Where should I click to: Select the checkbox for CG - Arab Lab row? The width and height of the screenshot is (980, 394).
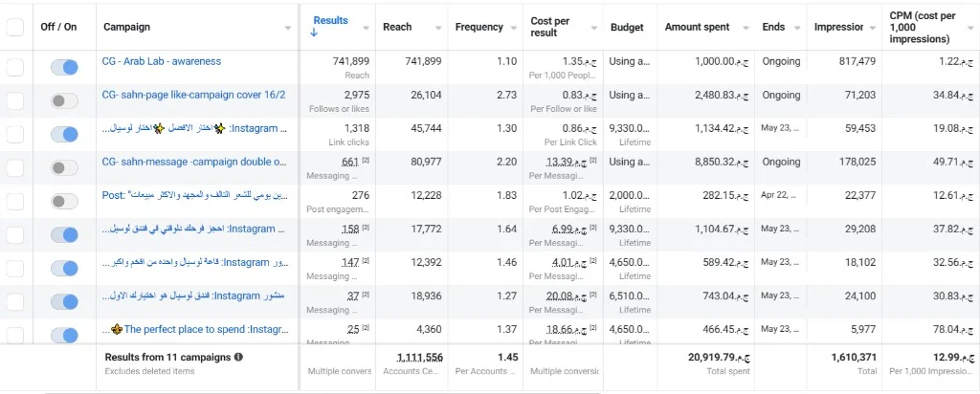[15, 68]
